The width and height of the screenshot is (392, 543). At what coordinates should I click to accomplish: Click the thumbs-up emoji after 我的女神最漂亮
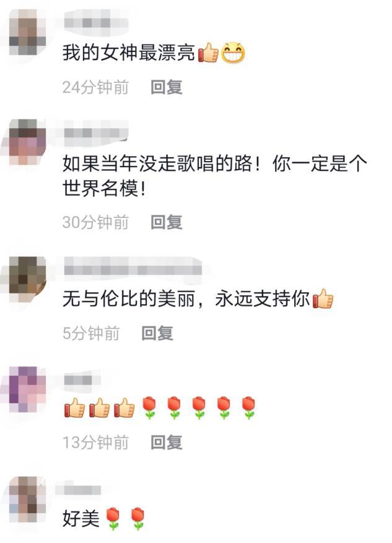tap(208, 53)
